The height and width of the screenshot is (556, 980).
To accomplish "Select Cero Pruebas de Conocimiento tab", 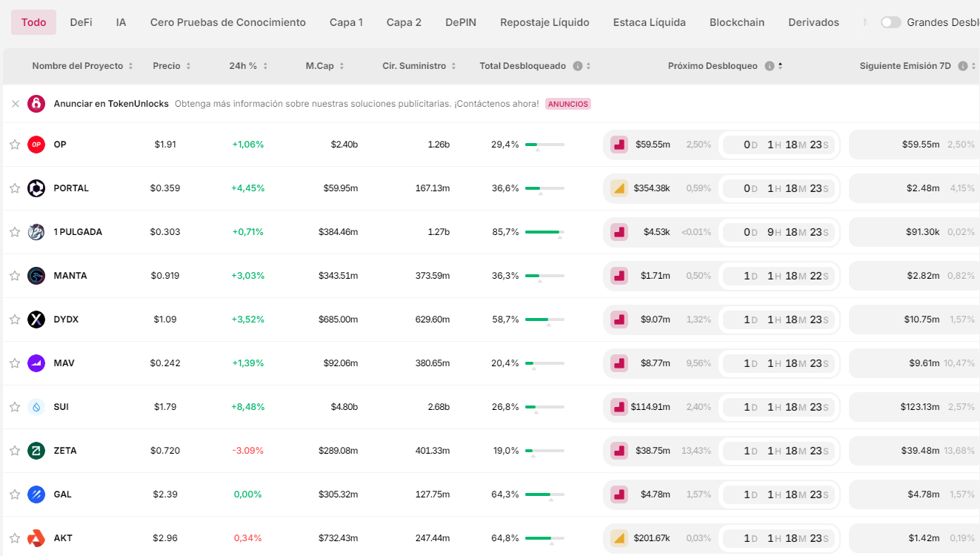I will [x=228, y=22].
